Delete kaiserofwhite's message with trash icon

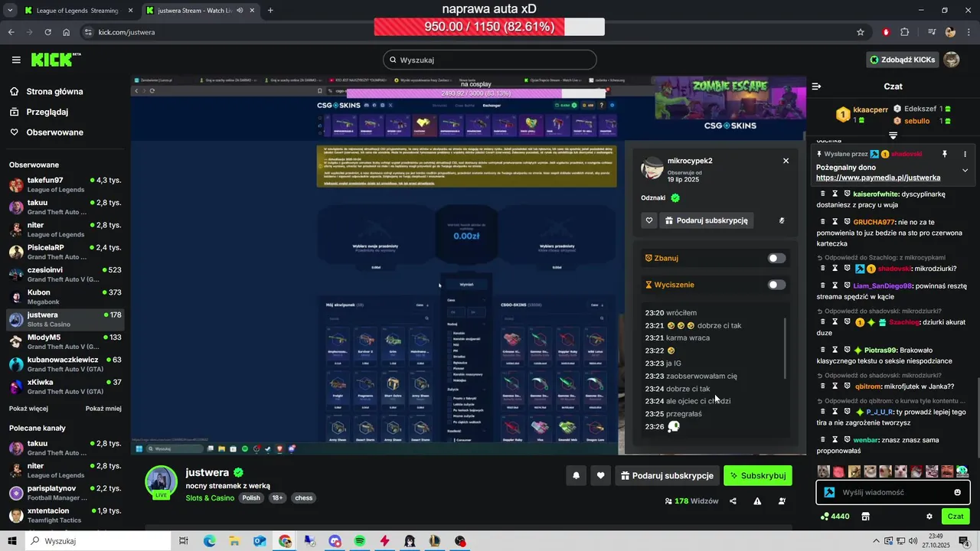[x=823, y=194]
